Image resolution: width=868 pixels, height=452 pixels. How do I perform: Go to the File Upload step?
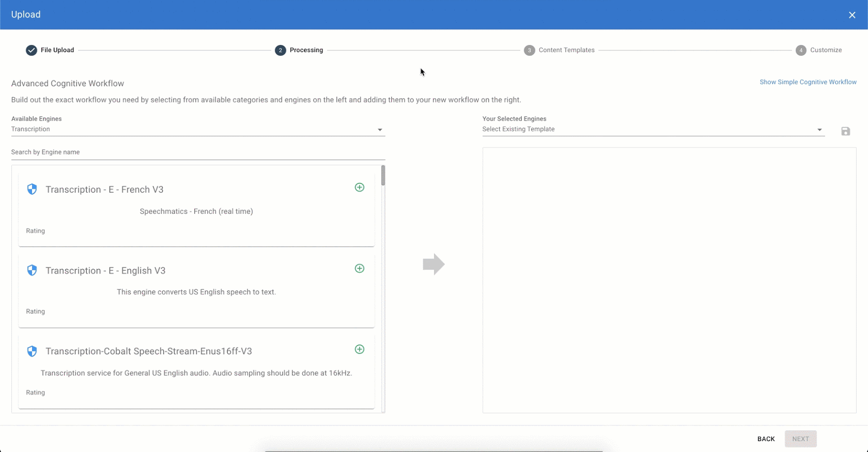click(50, 50)
